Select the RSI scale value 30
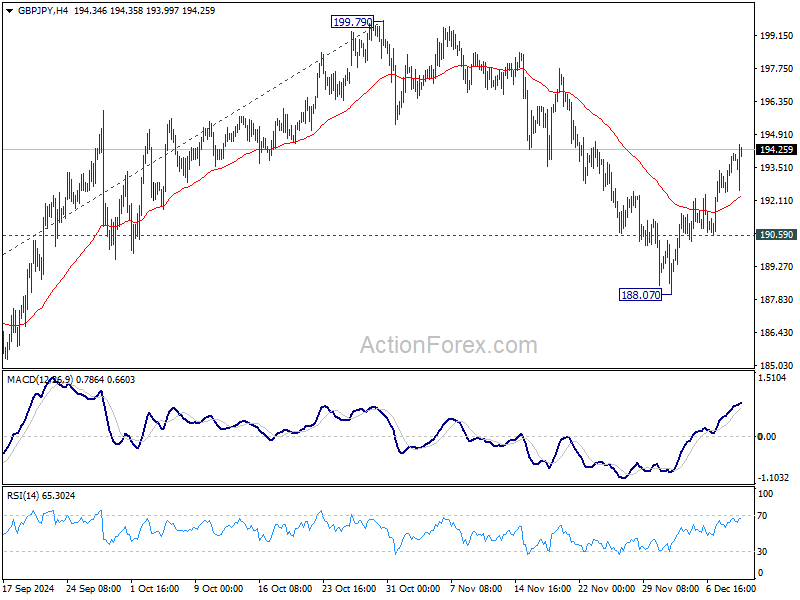800x600 pixels. coord(762,552)
